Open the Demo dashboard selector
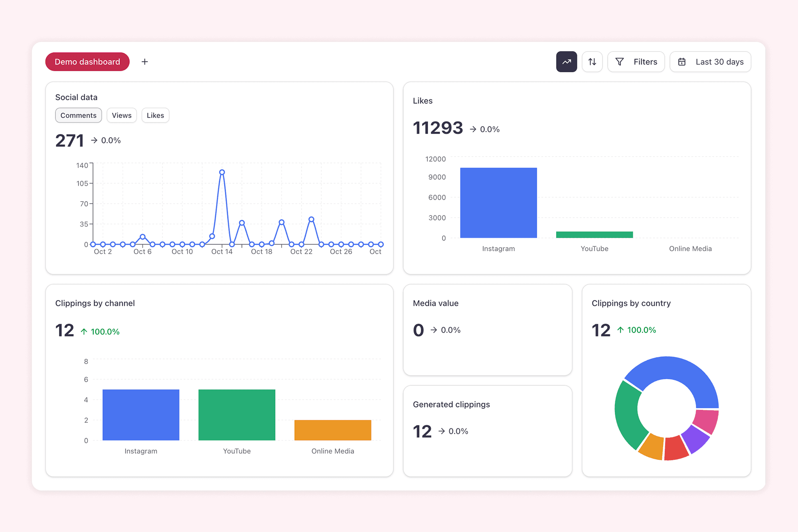The width and height of the screenshot is (798, 532). (x=87, y=61)
